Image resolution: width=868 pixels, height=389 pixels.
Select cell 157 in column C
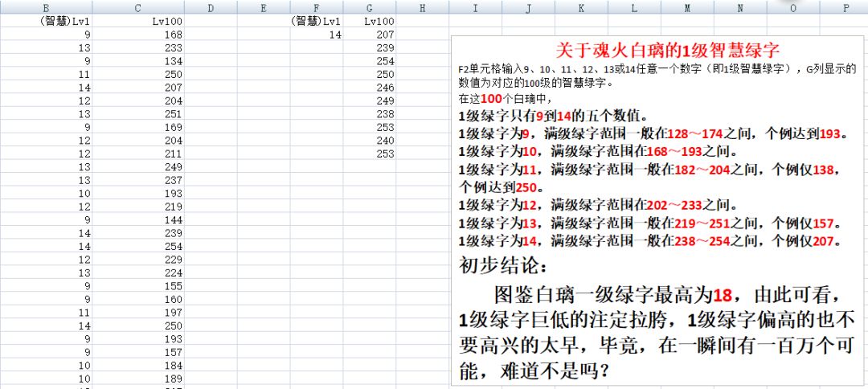tap(138, 353)
